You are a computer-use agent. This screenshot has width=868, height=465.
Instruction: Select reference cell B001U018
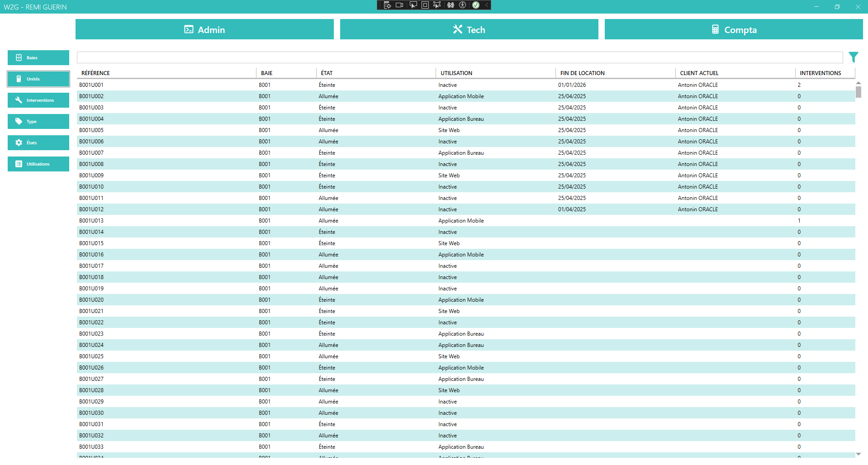tap(91, 277)
